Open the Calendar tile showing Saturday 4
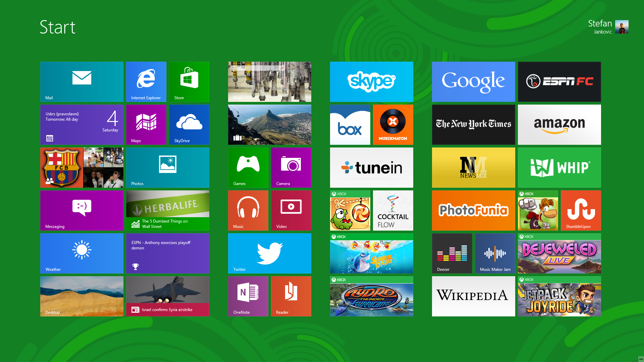Screen dimensions: 644x362 click(82, 124)
